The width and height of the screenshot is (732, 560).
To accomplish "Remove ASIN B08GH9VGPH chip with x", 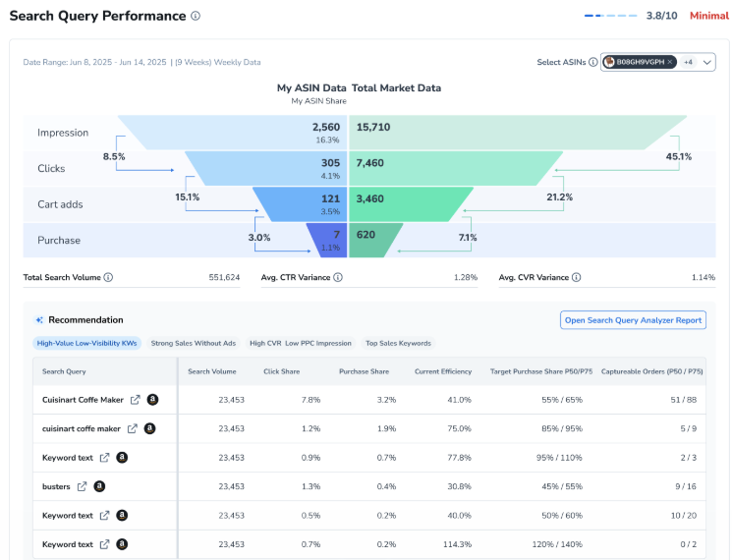I will pyautogui.click(x=670, y=62).
